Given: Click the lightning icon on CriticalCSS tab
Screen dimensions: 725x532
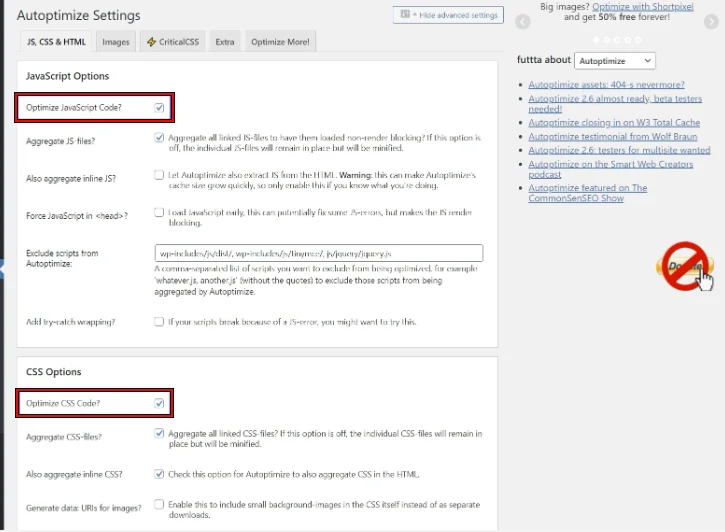Looking at the screenshot, I should pos(151,42).
